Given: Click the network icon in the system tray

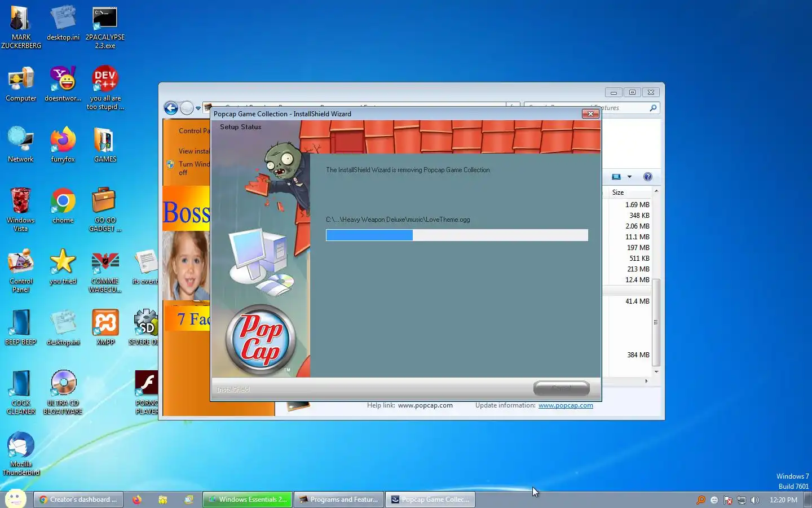Looking at the screenshot, I should pos(742,500).
